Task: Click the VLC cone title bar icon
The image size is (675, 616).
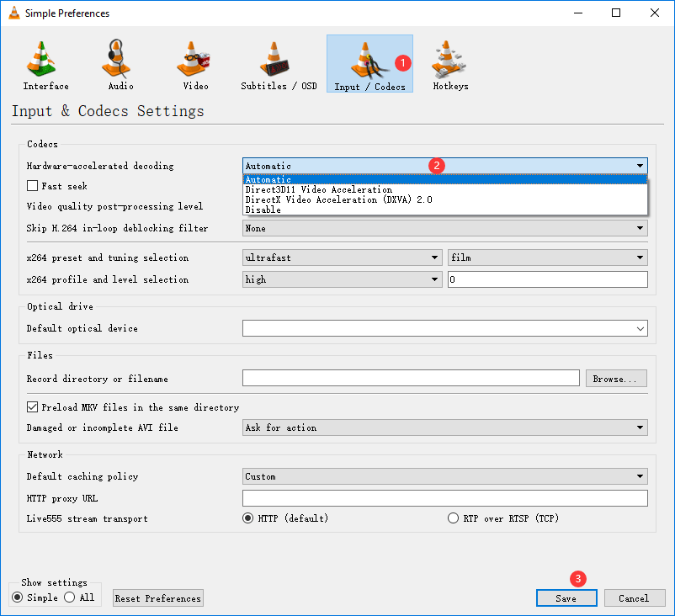Action: pyautogui.click(x=14, y=13)
